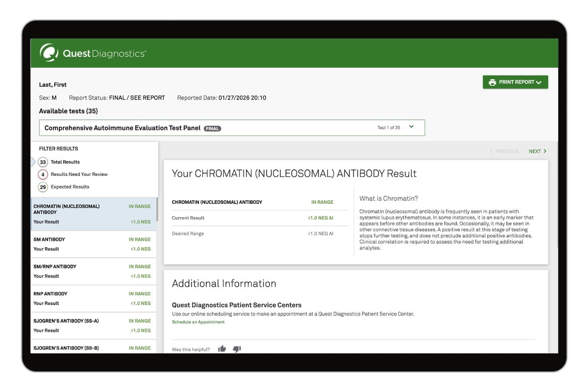Open the Schedule an Appointment link

click(198, 322)
